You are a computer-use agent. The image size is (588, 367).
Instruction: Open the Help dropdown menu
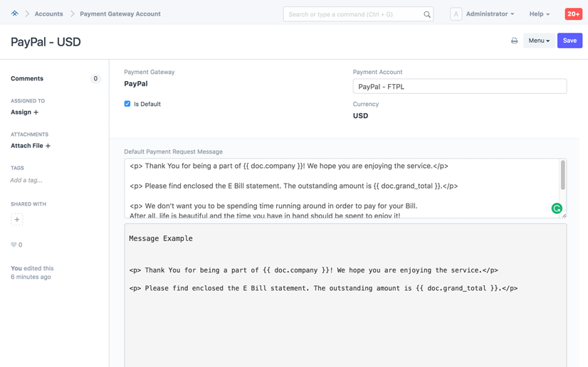(x=539, y=14)
